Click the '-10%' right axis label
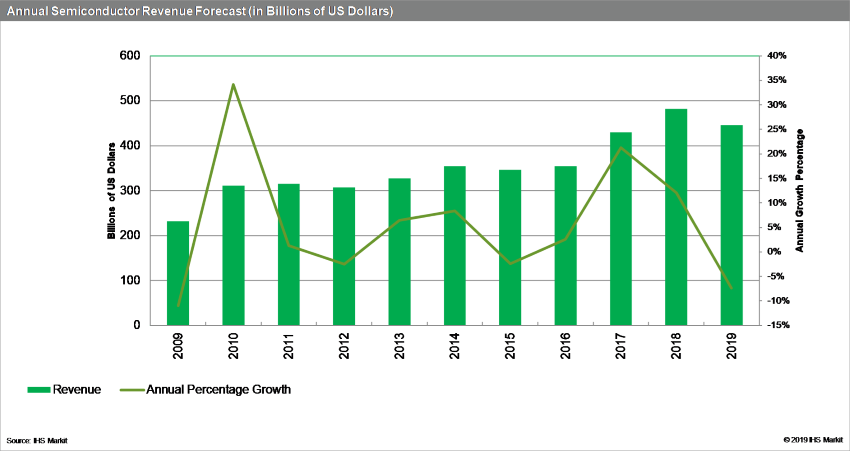The height and width of the screenshot is (451, 850). click(x=778, y=301)
